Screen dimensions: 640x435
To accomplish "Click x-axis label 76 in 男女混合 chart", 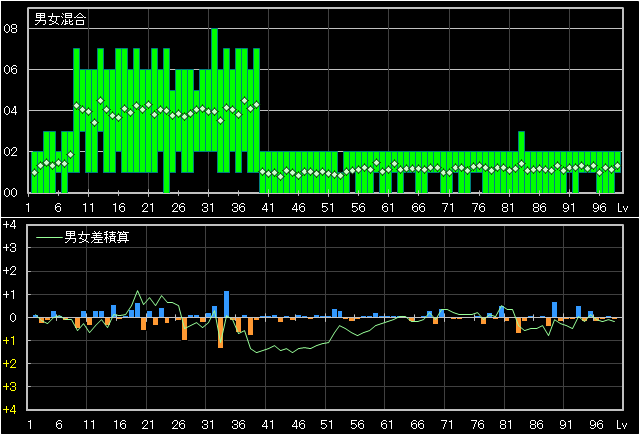I will (x=478, y=208).
